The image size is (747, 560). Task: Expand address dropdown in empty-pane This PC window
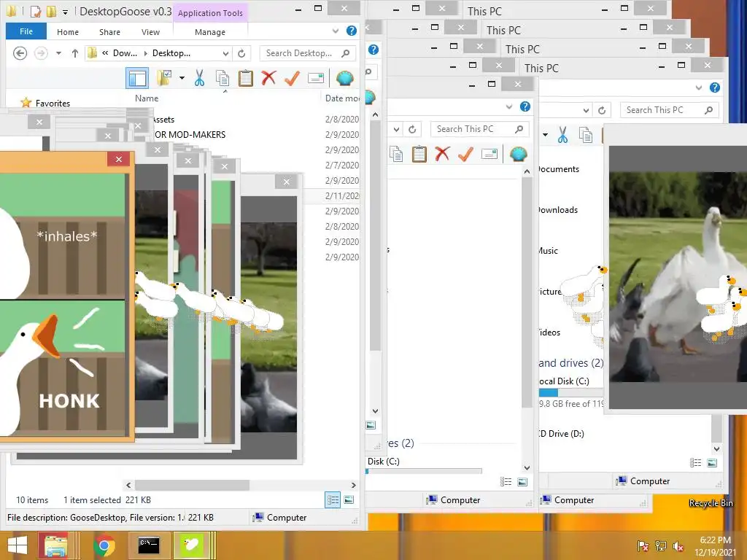396,129
